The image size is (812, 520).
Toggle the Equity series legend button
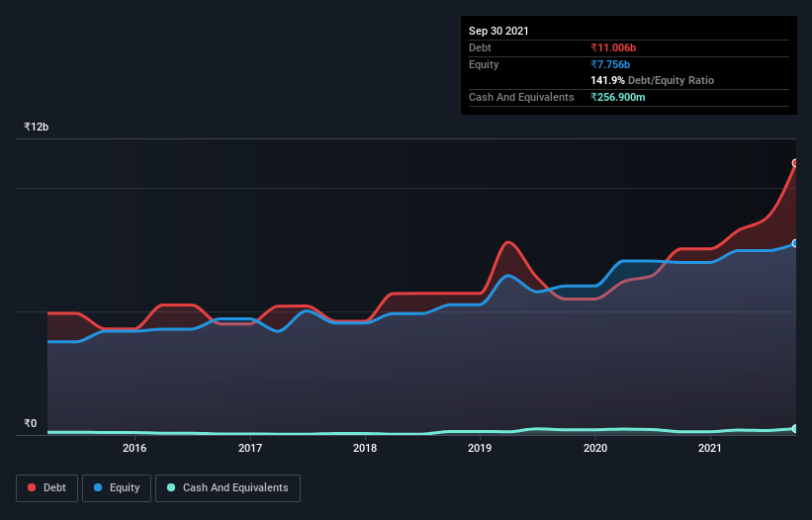click(117, 488)
